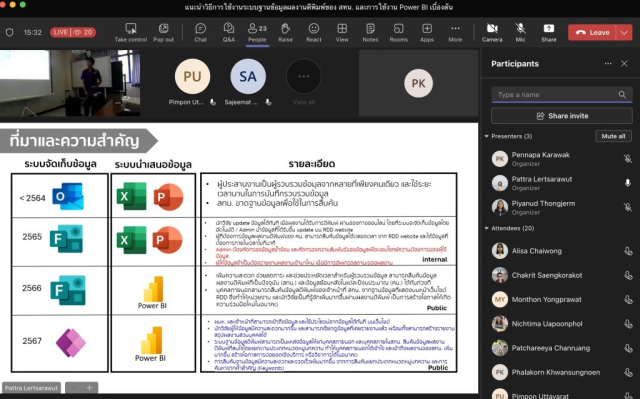Image resolution: width=640 pixels, height=399 pixels.
Task: Open the dropdown arrow beside Leave
Action: pos(624,32)
